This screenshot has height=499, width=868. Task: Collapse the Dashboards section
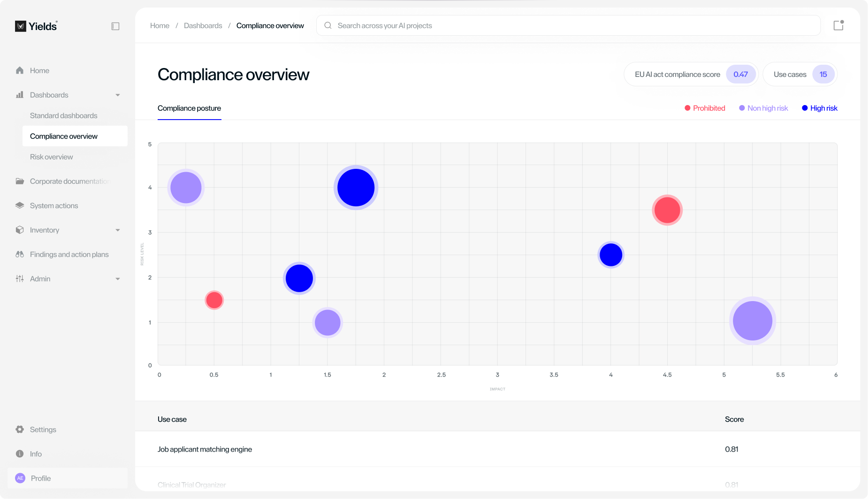118,95
